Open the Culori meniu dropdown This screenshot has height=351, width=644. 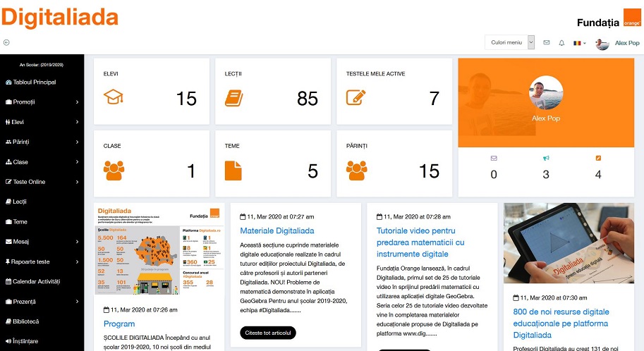click(510, 43)
